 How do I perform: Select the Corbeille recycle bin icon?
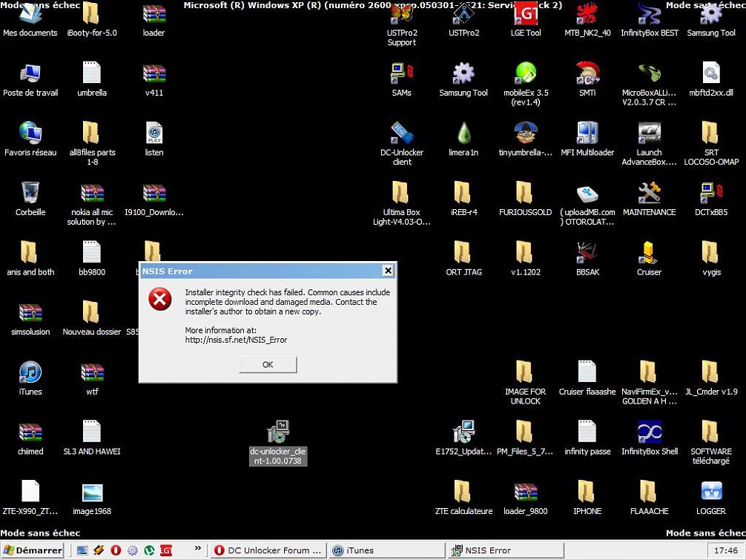point(30,193)
